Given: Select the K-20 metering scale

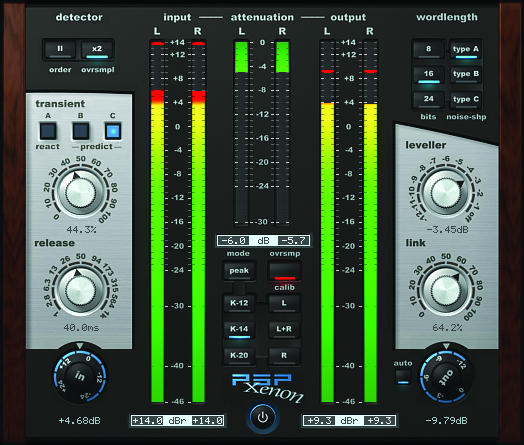Looking at the screenshot, I should 239,355.
